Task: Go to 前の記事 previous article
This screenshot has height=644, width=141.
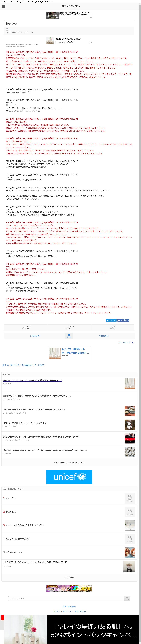Action: 35,336
